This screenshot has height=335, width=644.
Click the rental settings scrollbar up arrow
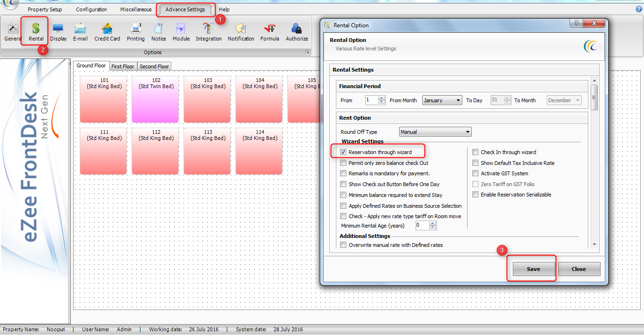pyautogui.click(x=594, y=81)
